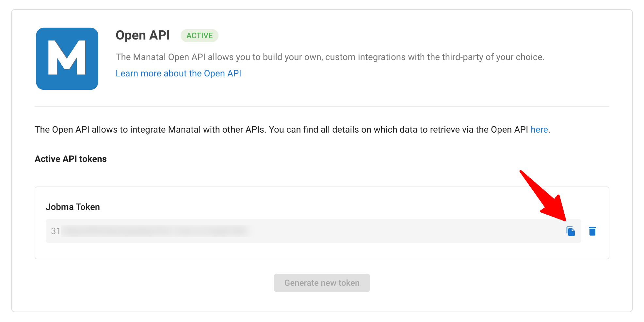This screenshot has height=322, width=644.
Task: Click the 'Open API' heading
Action: tap(143, 35)
